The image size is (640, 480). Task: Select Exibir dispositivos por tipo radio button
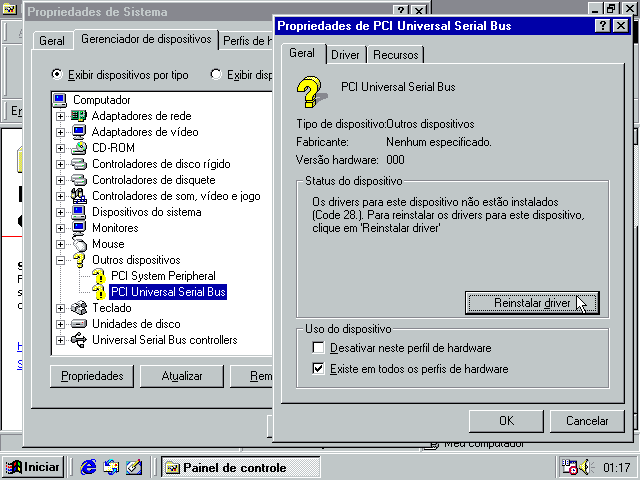[58, 75]
